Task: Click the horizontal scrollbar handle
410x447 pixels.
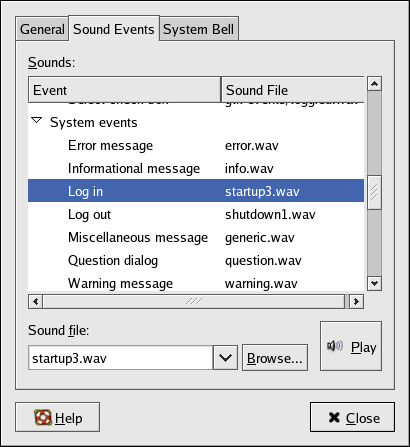Action: tap(193, 302)
